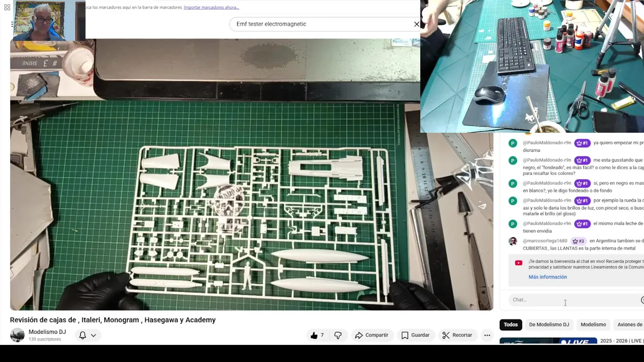The height and width of the screenshot is (362, 644).
Task: Click the #1 badge on the 'por ejemplo la rueda' message
Action: pos(582,201)
